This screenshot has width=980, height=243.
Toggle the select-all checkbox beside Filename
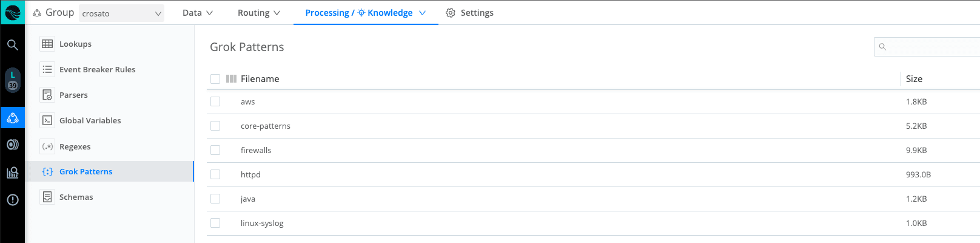click(215, 79)
